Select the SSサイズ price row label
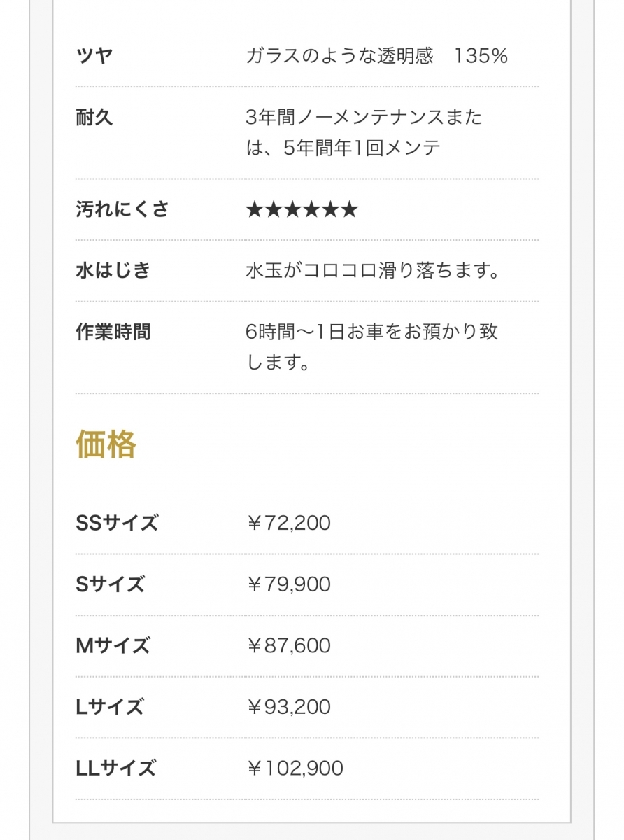624x840 pixels. click(117, 523)
